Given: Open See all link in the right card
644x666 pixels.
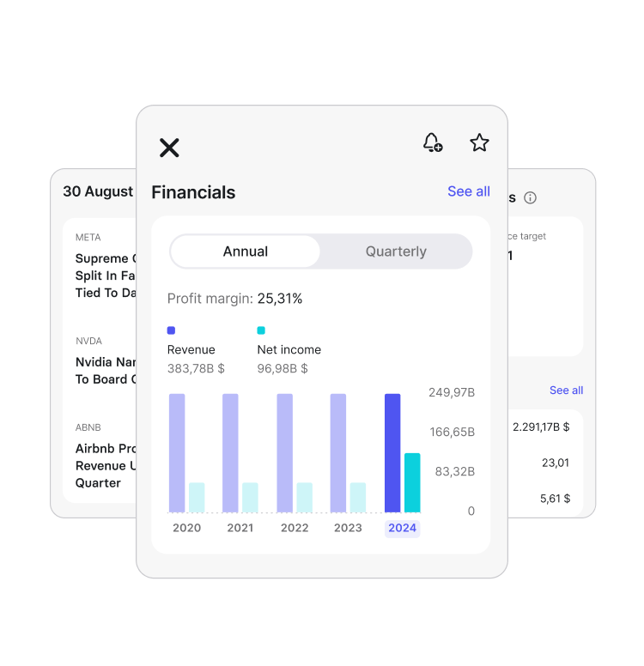Looking at the screenshot, I should pyautogui.click(x=566, y=391).
